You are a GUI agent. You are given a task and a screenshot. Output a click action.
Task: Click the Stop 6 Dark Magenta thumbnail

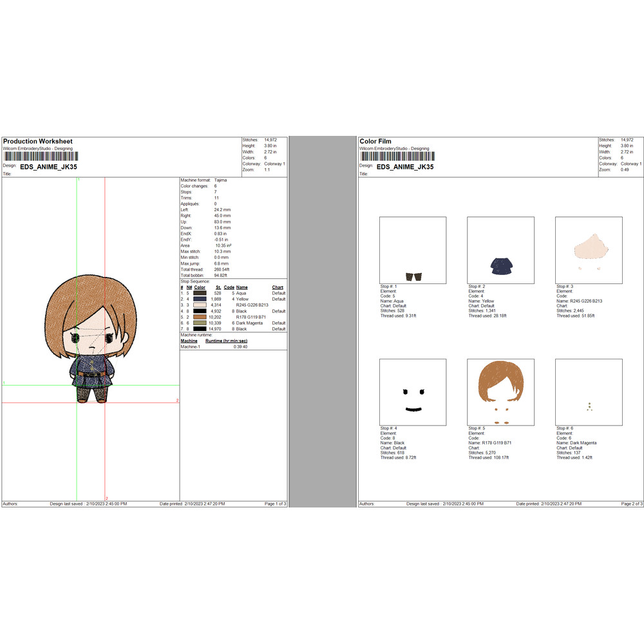coord(589,392)
